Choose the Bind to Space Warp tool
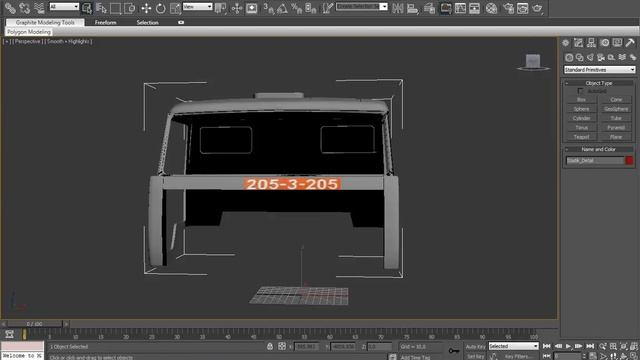Viewport: 640px width, 360px height. pyautogui.click(x=39, y=8)
